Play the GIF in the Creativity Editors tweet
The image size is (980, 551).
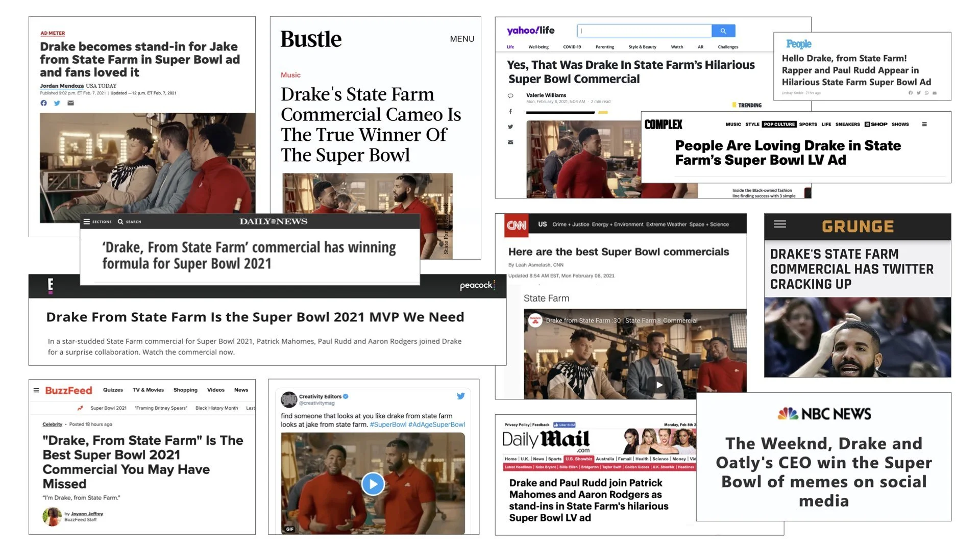tap(373, 484)
